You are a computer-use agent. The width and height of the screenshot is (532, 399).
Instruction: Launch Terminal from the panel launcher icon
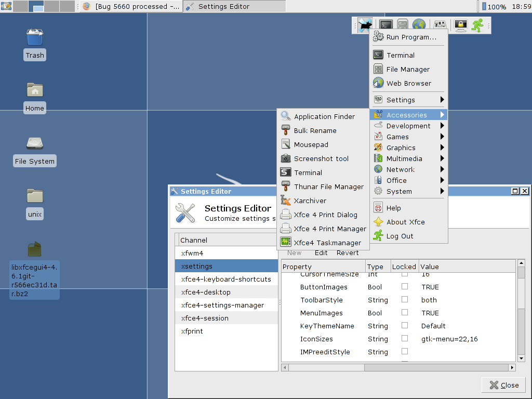click(x=385, y=25)
